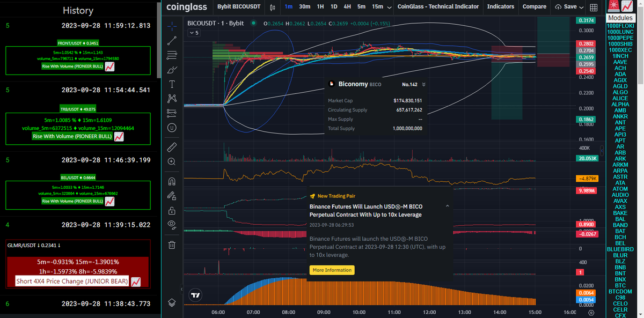Select the Text annotation tool
Viewport: 644px width, 318px height.
pyautogui.click(x=172, y=84)
